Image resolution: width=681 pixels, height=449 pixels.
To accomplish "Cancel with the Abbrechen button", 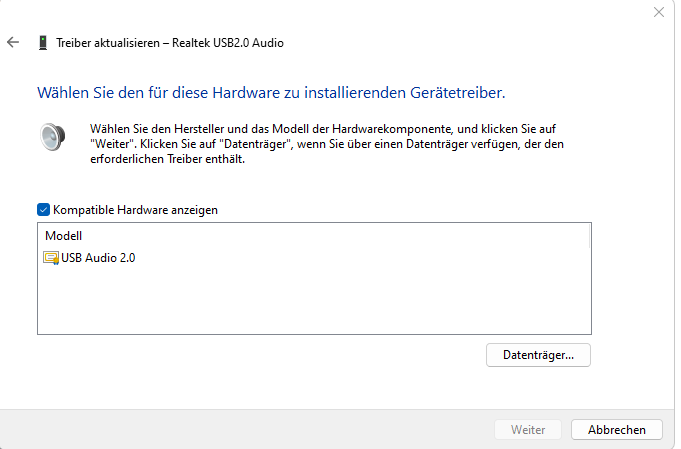I will [617, 429].
